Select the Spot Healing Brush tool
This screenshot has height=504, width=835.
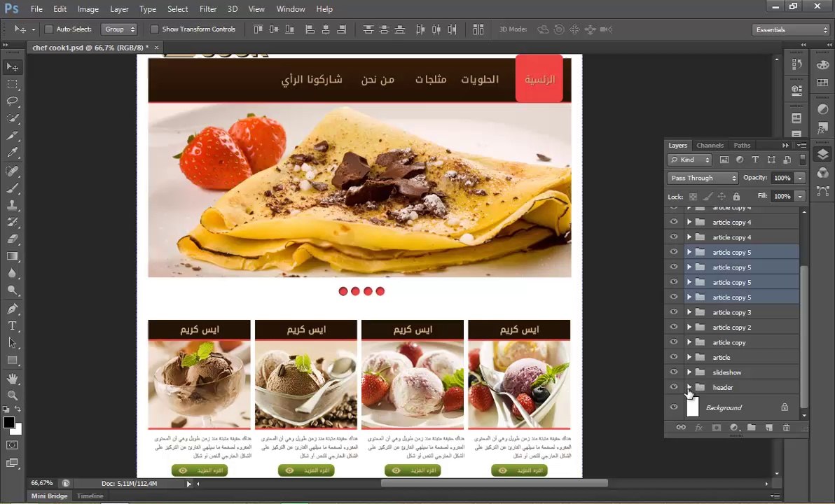point(12,171)
